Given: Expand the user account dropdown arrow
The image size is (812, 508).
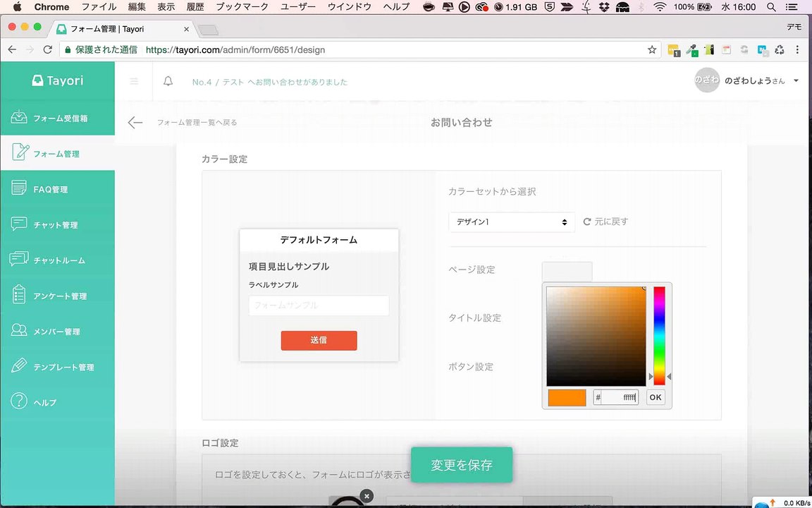Looking at the screenshot, I should tap(796, 81).
